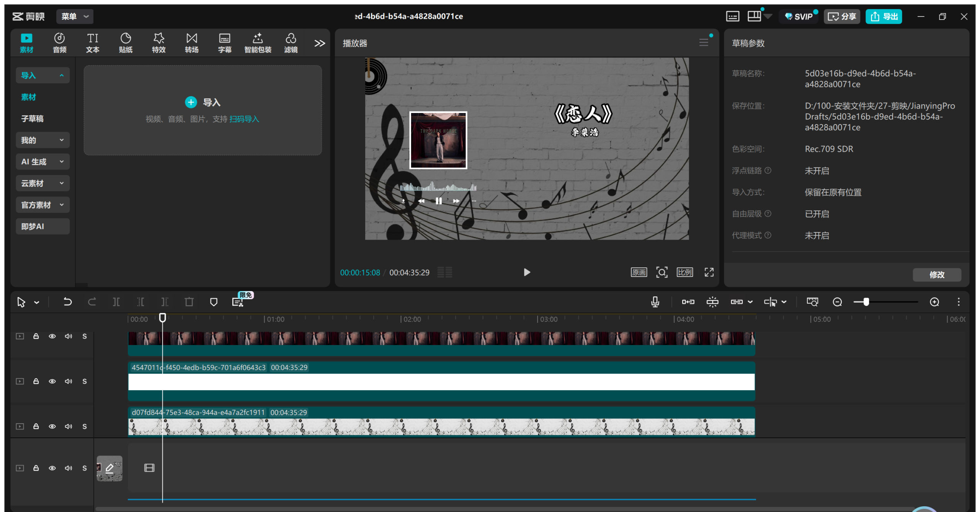Hide the top video track with eye icon

point(52,336)
